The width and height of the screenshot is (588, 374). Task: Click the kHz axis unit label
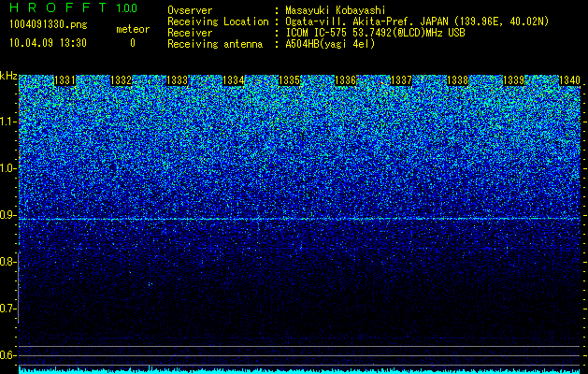coord(8,76)
